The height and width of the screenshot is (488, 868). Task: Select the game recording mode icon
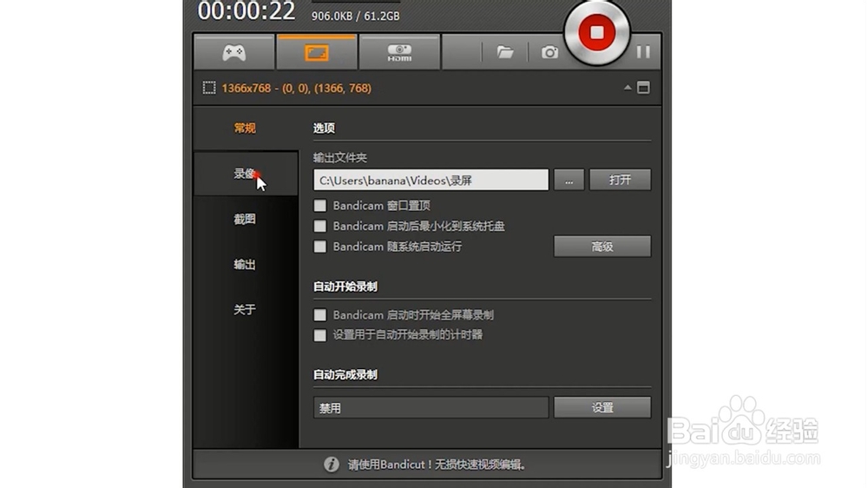(x=234, y=53)
